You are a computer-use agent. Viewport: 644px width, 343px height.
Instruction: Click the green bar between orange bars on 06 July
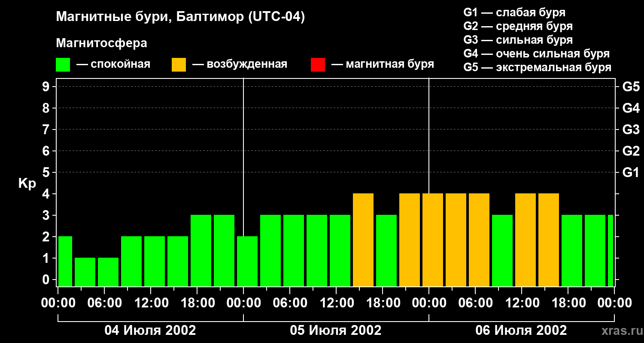tap(502, 251)
